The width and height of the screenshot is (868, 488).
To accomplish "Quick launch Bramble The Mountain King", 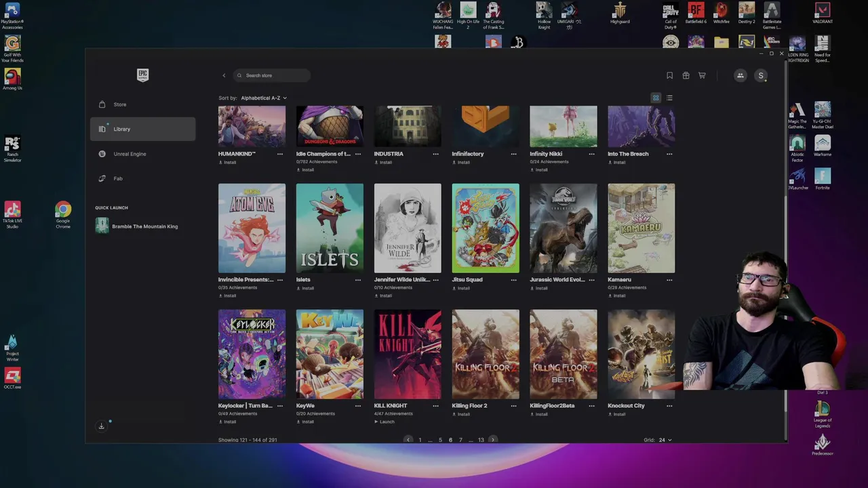I will pos(137,226).
